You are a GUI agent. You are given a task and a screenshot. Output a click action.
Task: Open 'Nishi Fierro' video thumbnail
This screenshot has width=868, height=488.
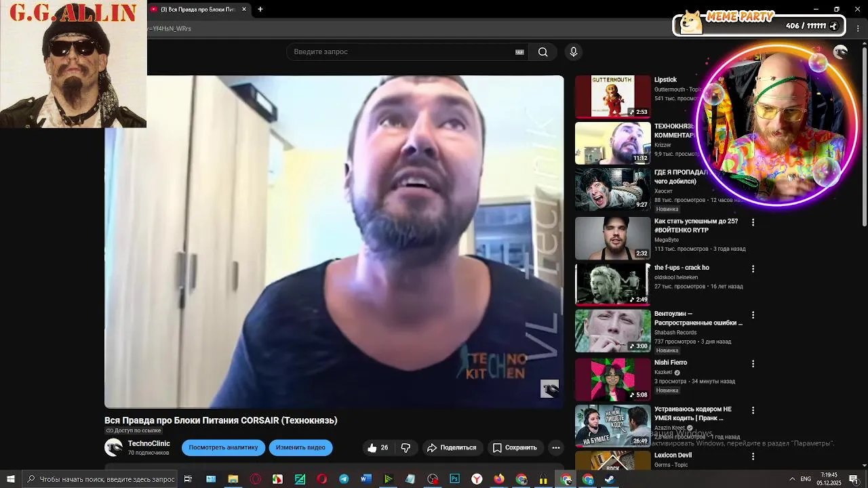612,380
